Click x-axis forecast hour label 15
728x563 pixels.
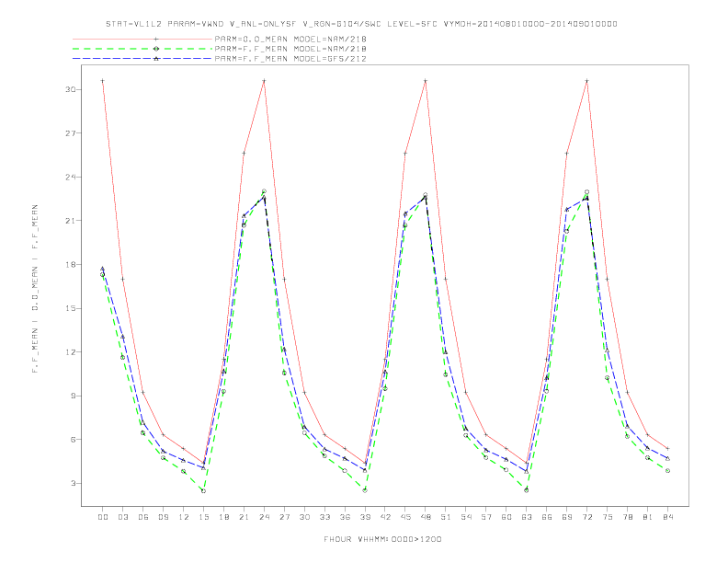[203, 517]
